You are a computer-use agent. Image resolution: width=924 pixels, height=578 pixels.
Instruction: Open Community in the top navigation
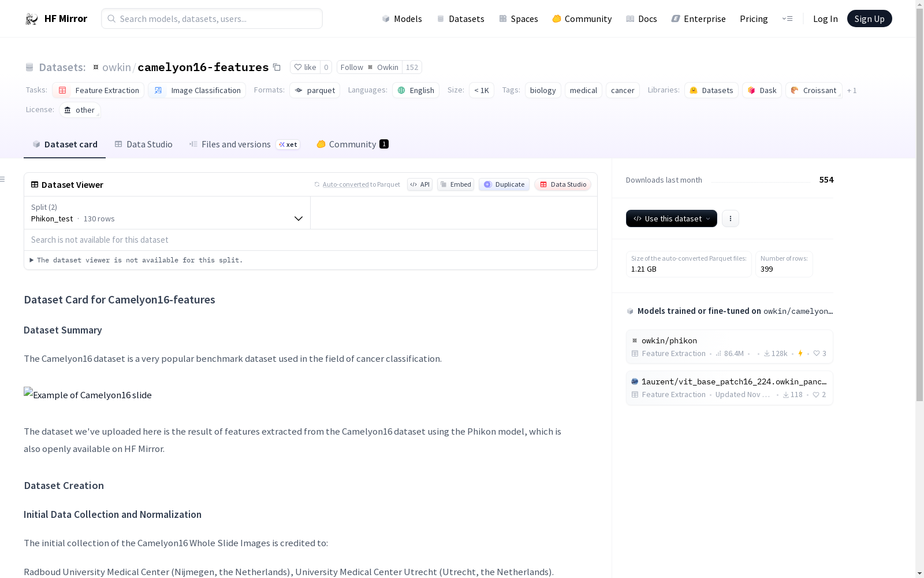582,18
